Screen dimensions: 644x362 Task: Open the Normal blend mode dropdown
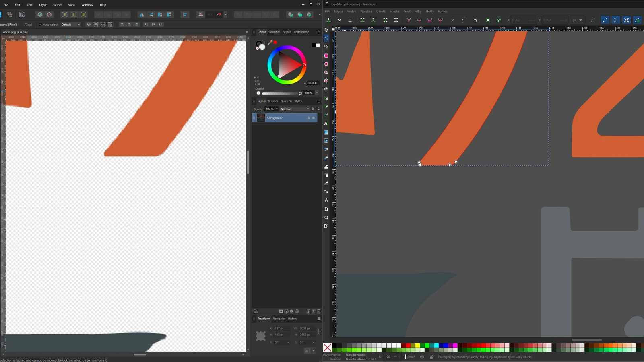[x=295, y=109]
